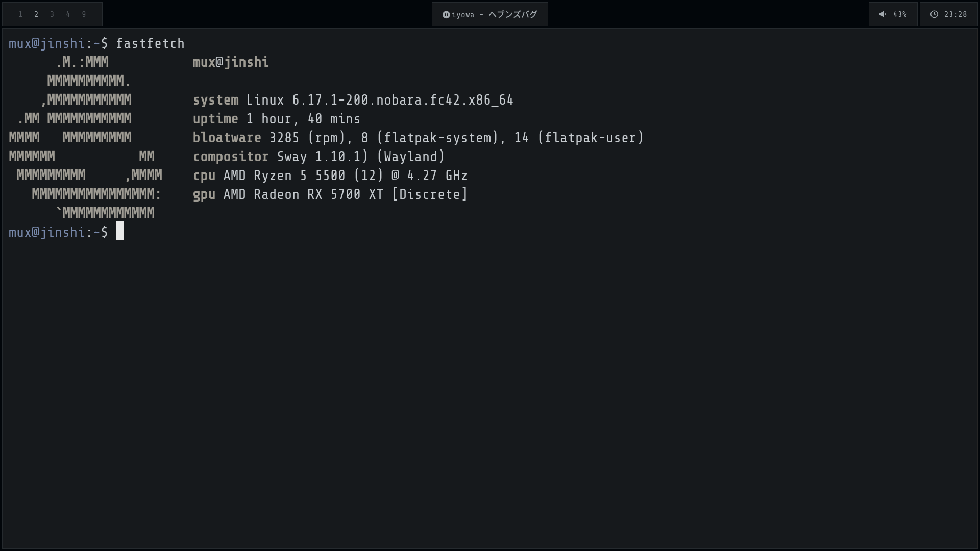Click the 43% volume level text
Viewport: 980px width, 551px height.
click(900, 14)
